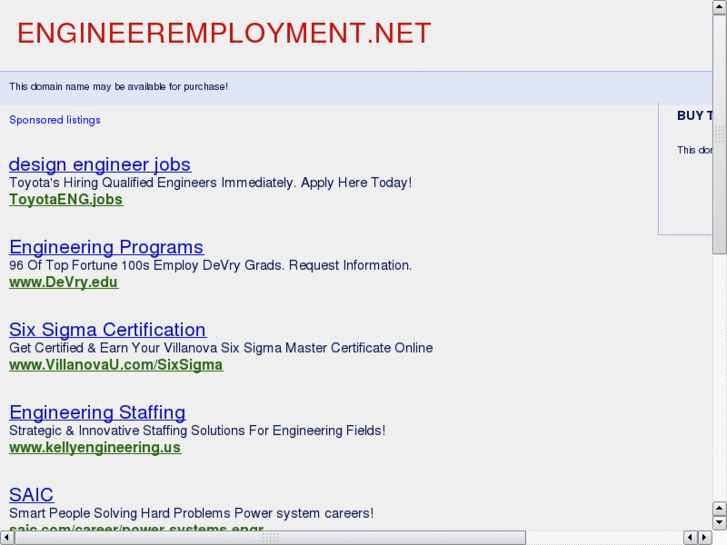Open the design engineer jobs listing

[100, 165]
